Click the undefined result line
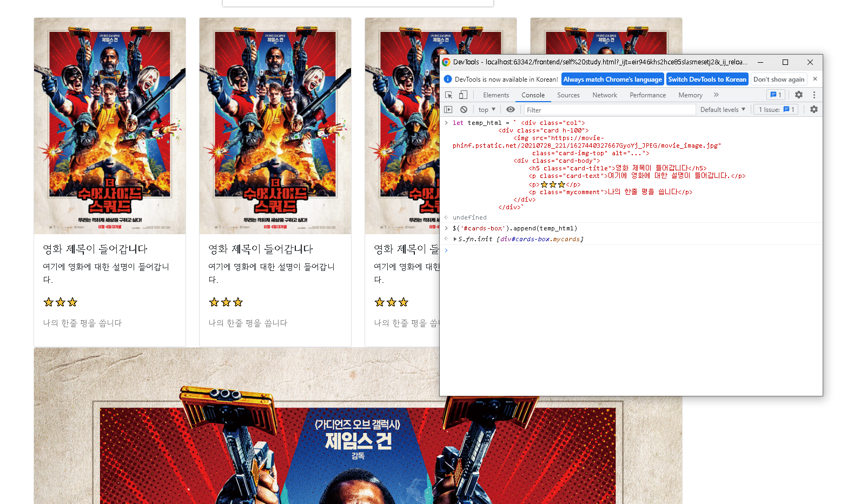Image resolution: width=847 pixels, height=504 pixels. [469, 217]
